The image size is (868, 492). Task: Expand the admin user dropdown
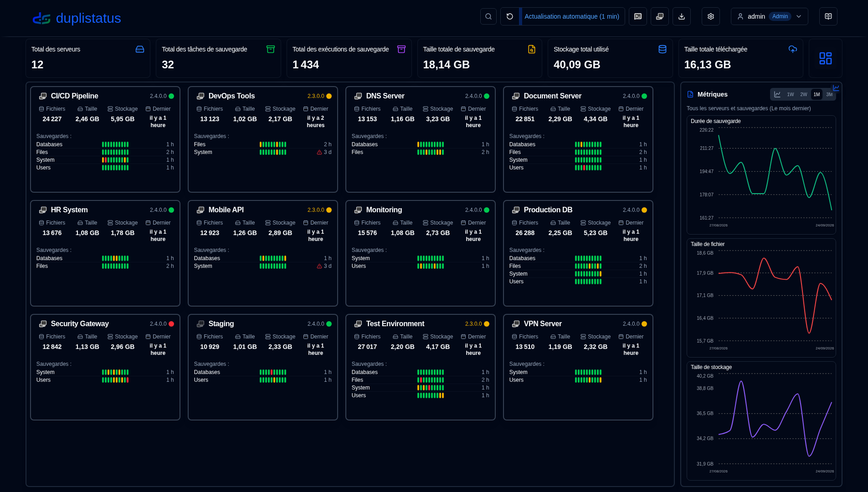[x=769, y=16]
